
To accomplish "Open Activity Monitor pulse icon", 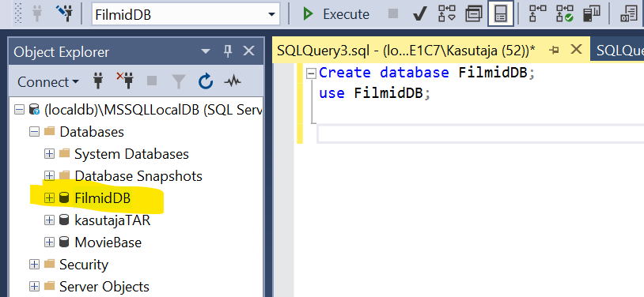I will 233,81.
